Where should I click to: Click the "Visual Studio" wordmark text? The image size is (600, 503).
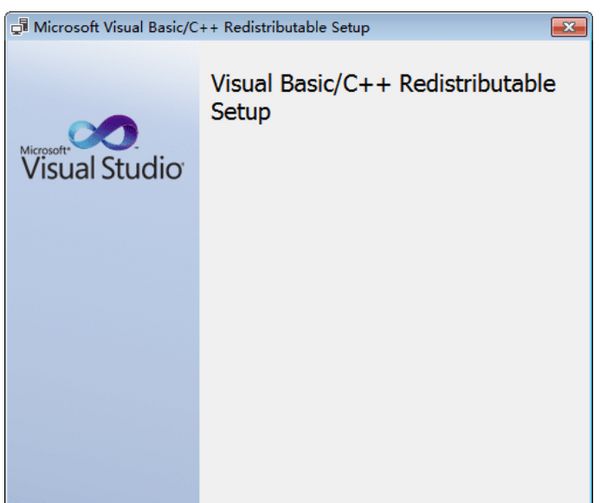[100, 167]
